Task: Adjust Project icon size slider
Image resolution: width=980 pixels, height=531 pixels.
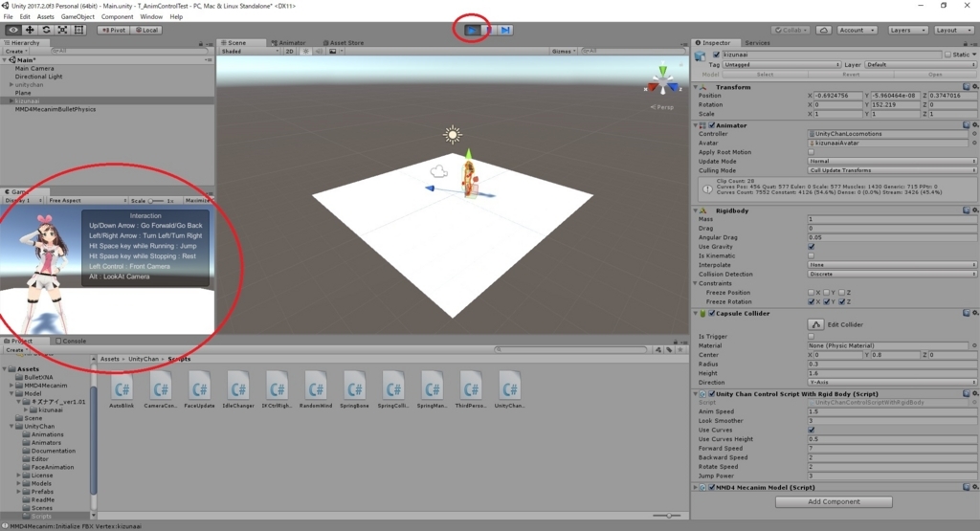Action: (x=668, y=516)
